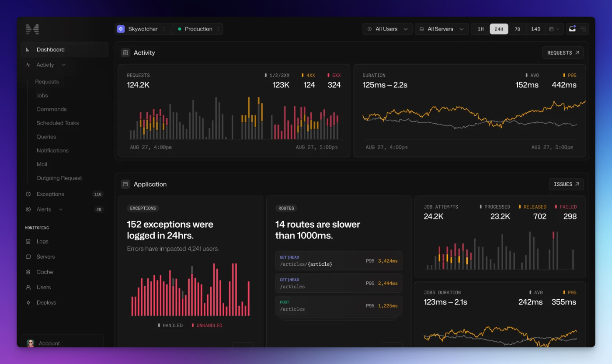
Task: Open the Mail page in sidebar
Action: point(42,164)
